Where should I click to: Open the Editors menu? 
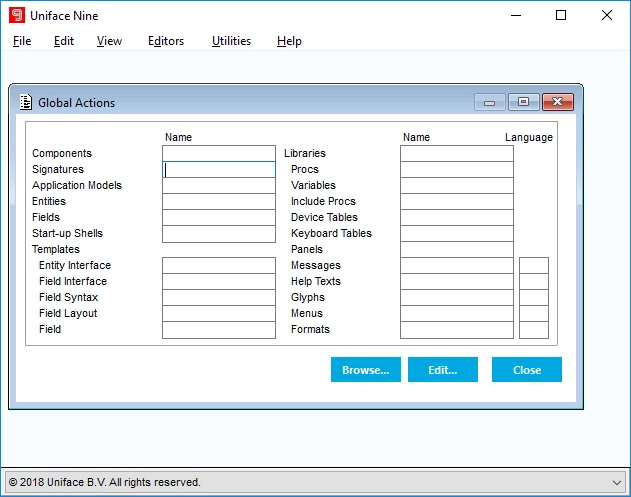(166, 41)
